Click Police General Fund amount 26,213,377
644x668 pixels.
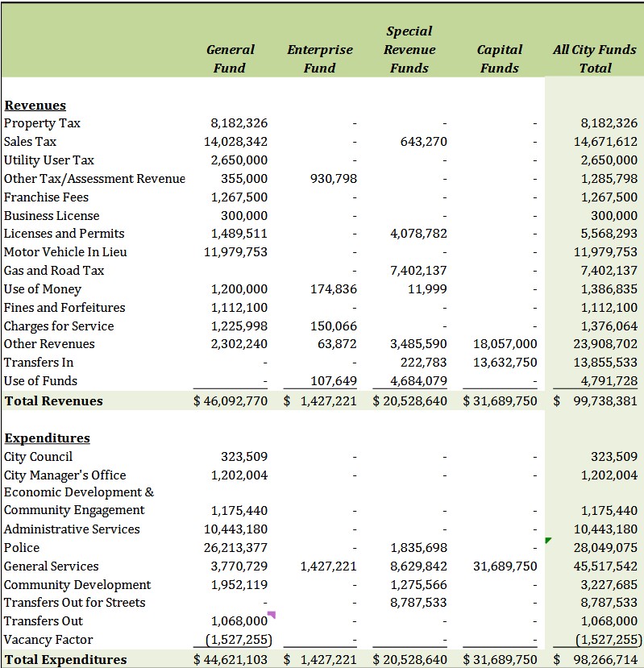pyautogui.click(x=235, y=548)
